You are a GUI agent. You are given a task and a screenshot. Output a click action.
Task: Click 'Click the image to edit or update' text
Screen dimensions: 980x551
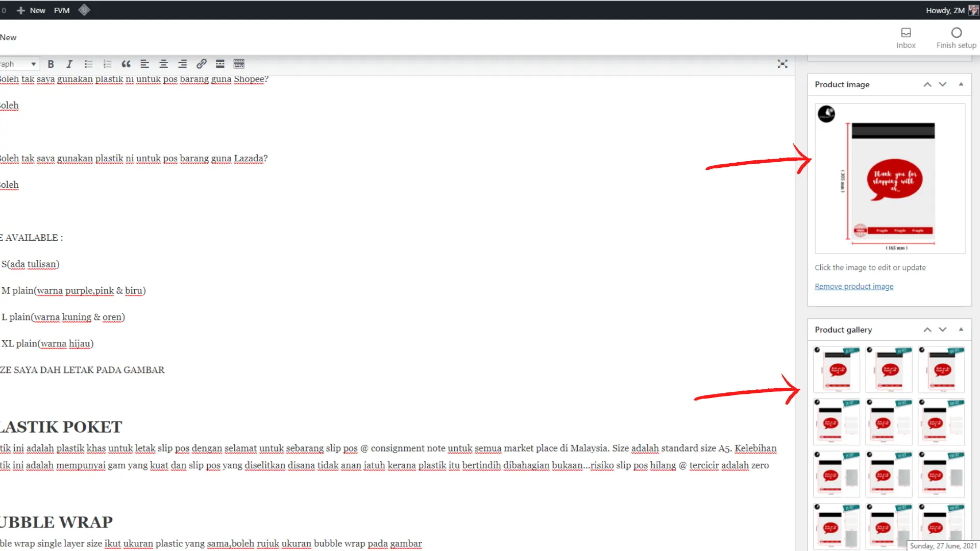click(x=870, y=267)
